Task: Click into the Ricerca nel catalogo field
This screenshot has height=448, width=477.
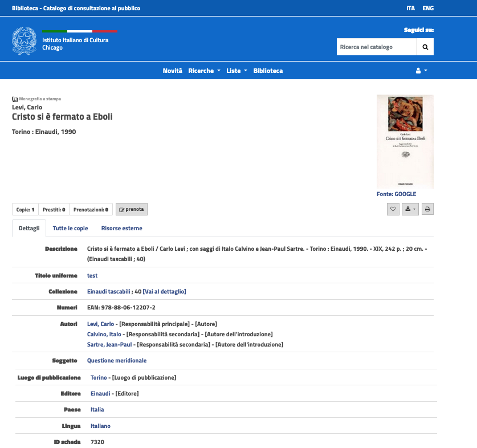Action: point(376,47)
